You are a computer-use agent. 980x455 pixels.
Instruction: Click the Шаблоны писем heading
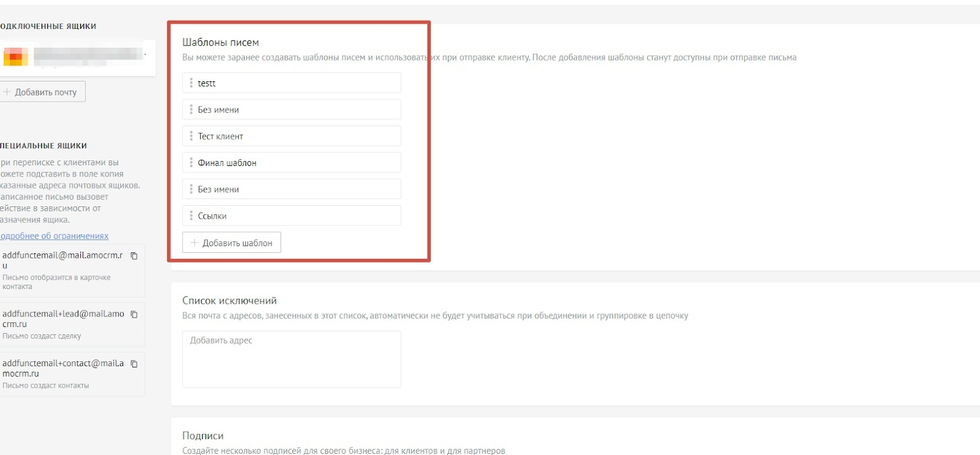(221, 42)
